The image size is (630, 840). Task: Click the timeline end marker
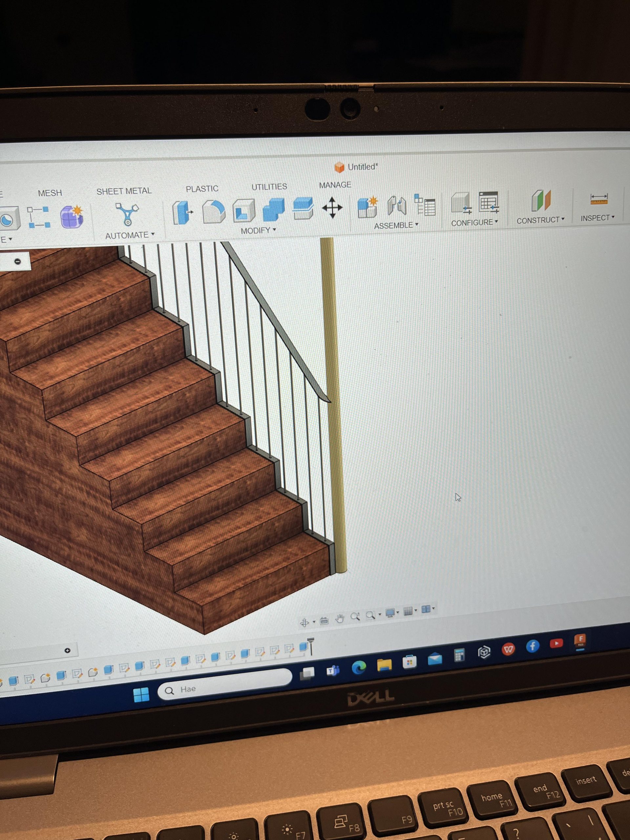coord(311,645)
